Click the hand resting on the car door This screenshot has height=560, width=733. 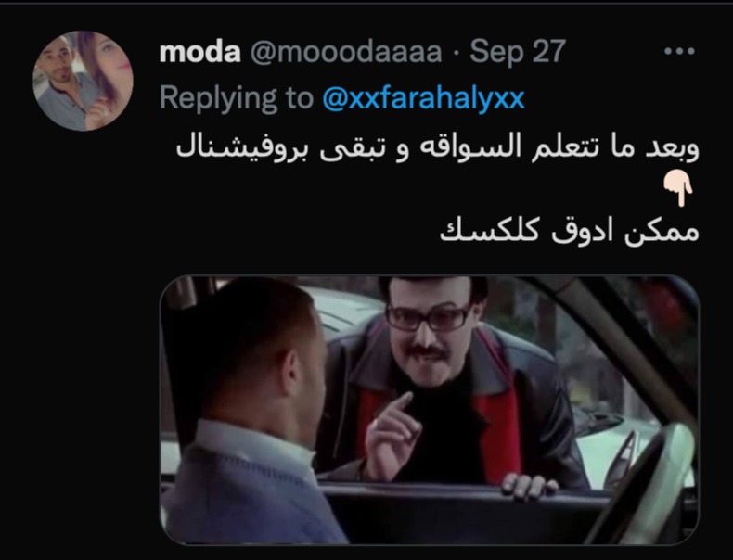529,487
